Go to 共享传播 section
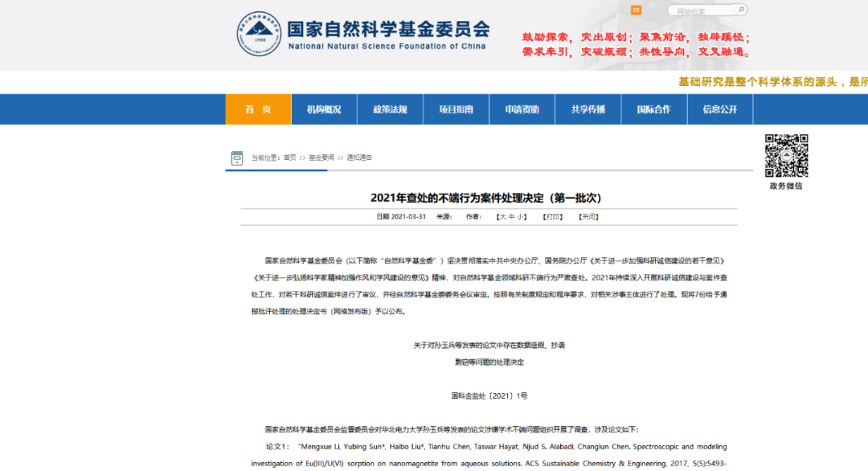868x471 pixels. tap(588, 109)
